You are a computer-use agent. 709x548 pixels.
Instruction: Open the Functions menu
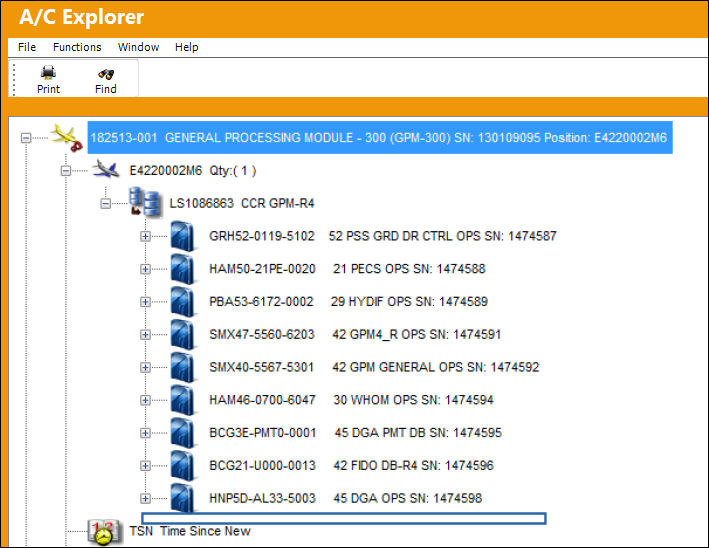(77, 47)
